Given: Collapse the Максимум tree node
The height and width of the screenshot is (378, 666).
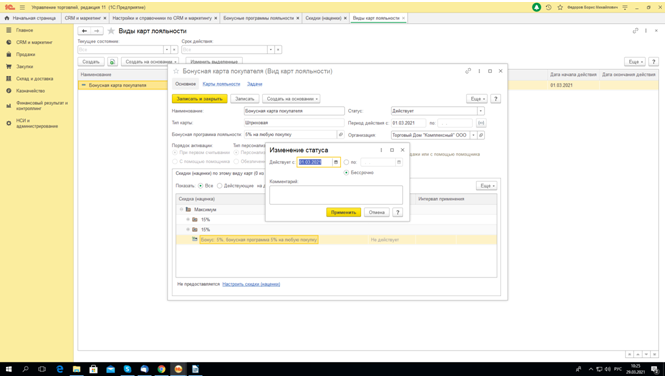Looking at the screenshot, I should (181, 209).
